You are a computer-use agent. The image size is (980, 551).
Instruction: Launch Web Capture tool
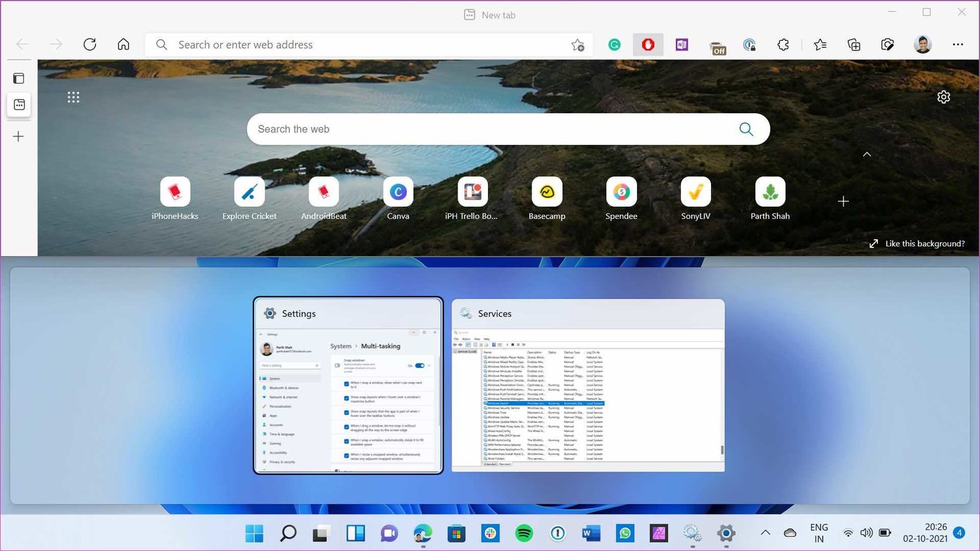click(887, 44)
